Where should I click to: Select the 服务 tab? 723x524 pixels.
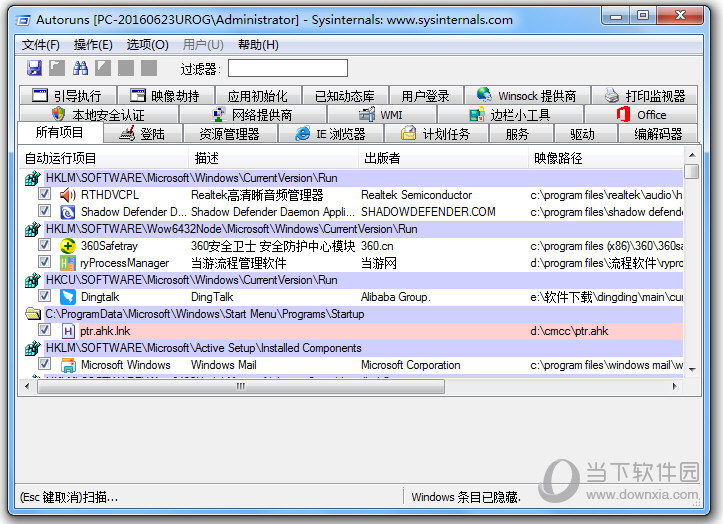point(521,134)
